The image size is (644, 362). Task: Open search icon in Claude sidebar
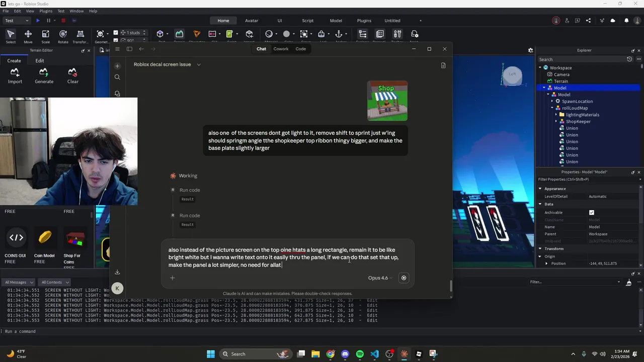[117, 77]
